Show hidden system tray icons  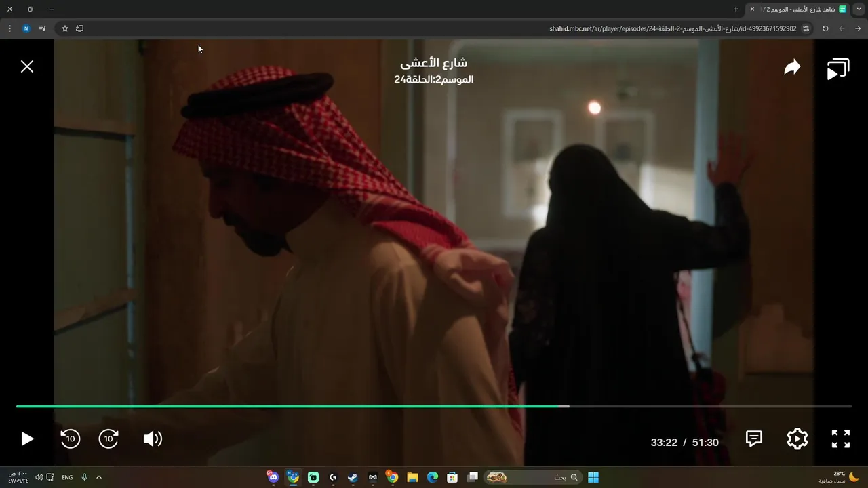coord(98,477)
